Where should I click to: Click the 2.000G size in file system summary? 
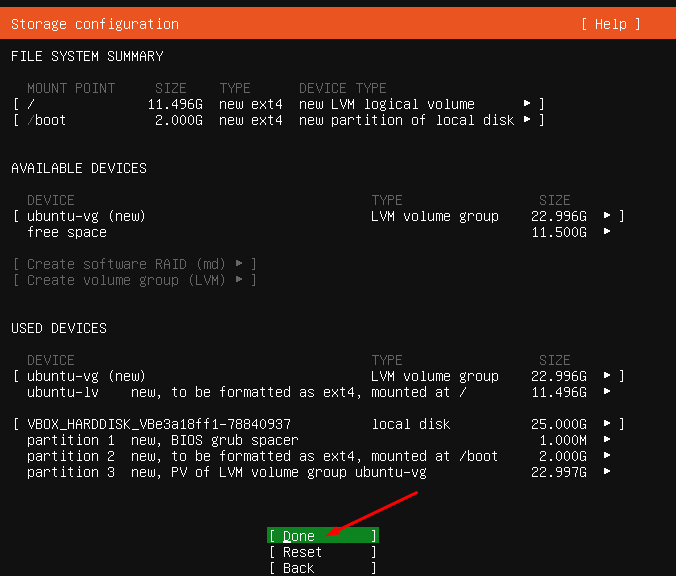[179, 120]
